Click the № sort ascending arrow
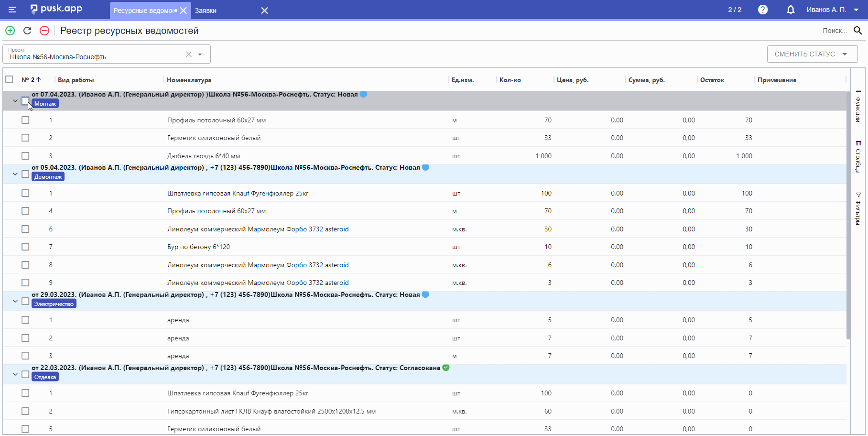 (39, 79)
